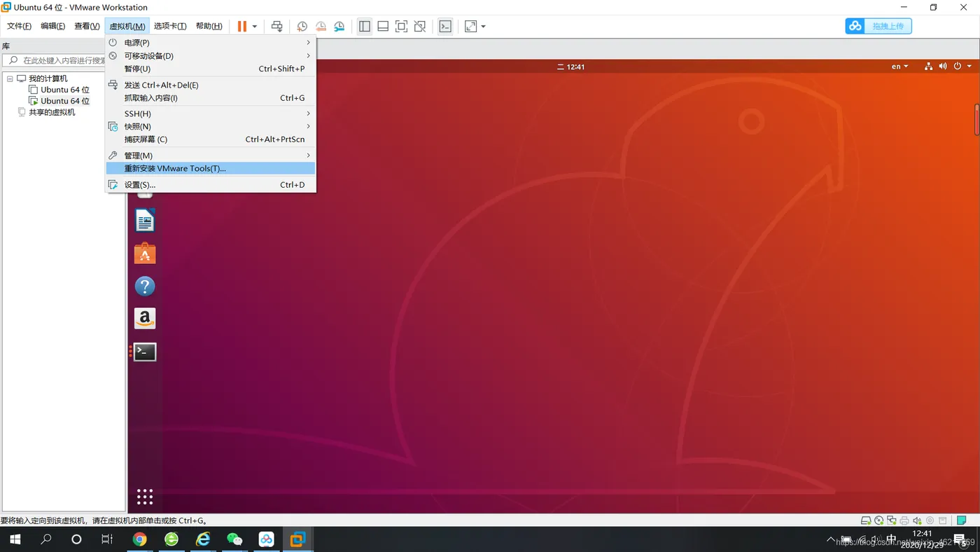Expand 可移动设备(D) submenu
The height and width of the screenshot is (552, 980).
click(x=210, y=56)
